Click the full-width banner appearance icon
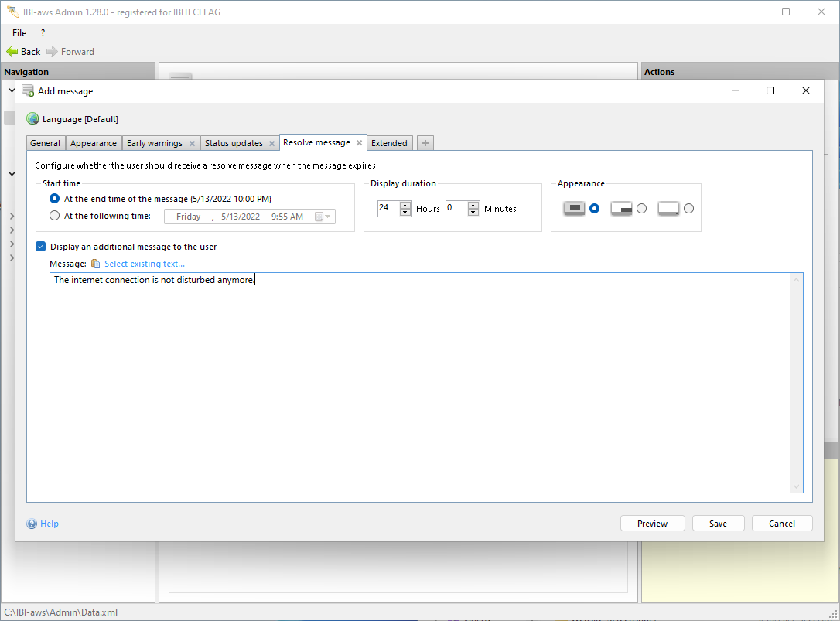 tap(574, 209)
